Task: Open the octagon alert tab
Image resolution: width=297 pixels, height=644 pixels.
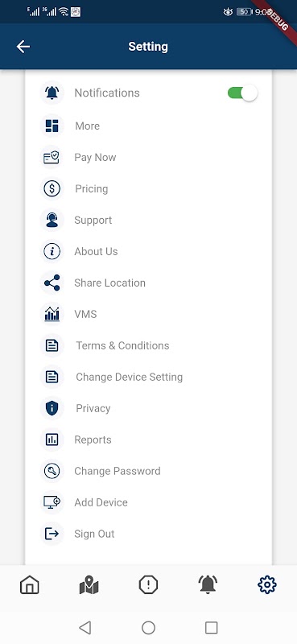Action: click(148, 584)
